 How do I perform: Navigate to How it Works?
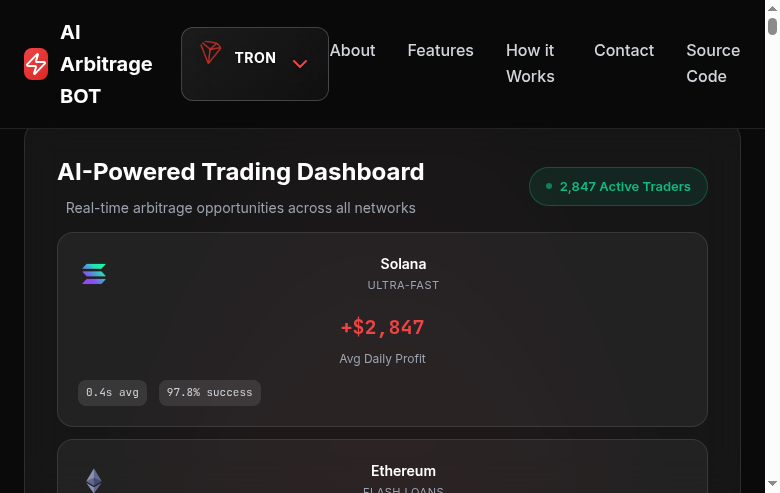[x=530, y=63]
